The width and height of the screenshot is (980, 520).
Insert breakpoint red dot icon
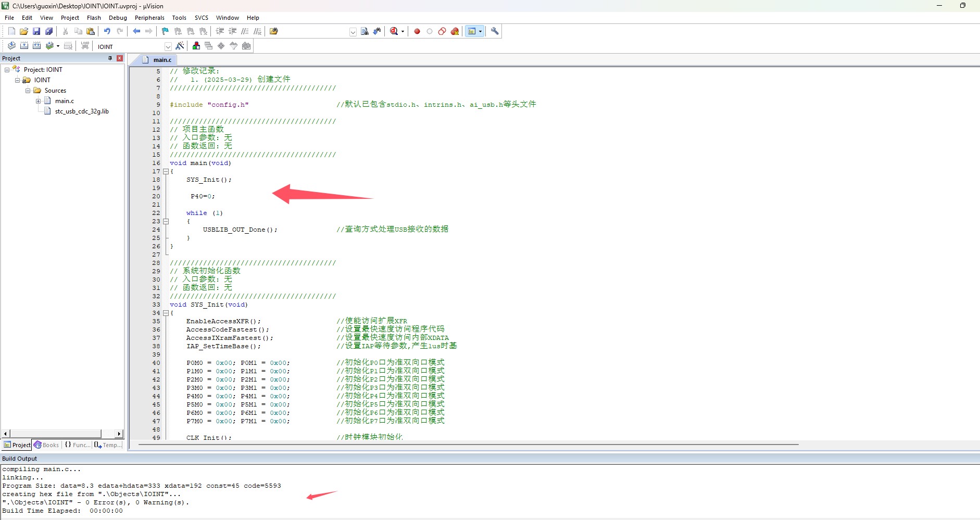point(417,31)
